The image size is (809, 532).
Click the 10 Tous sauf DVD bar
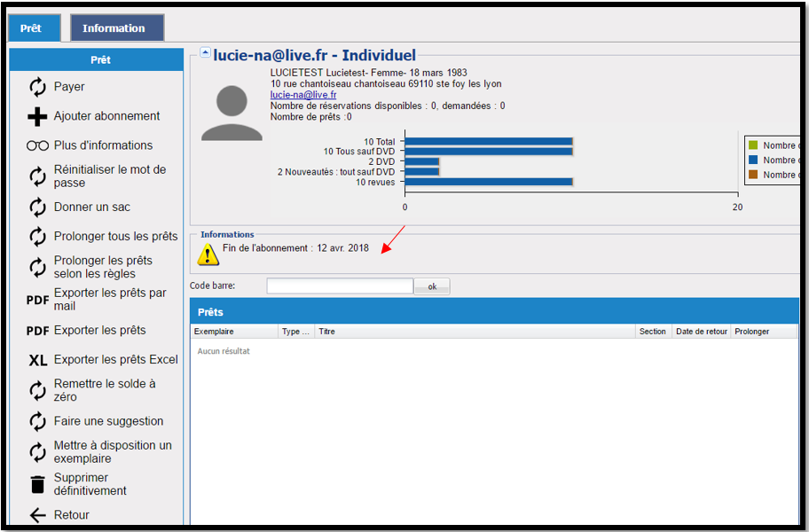tap(489, 152)
